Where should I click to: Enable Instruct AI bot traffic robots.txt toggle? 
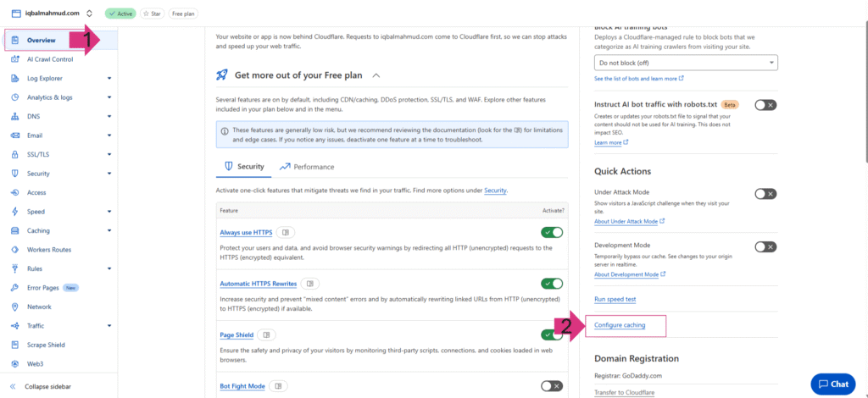[765, 105]
